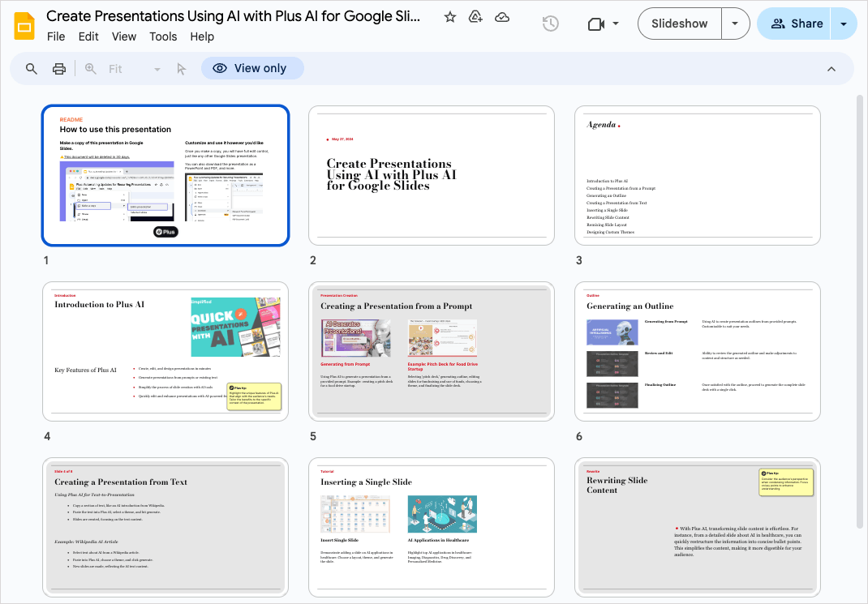
Task: Start a video call with camera icon
Action: pos(596,24)
